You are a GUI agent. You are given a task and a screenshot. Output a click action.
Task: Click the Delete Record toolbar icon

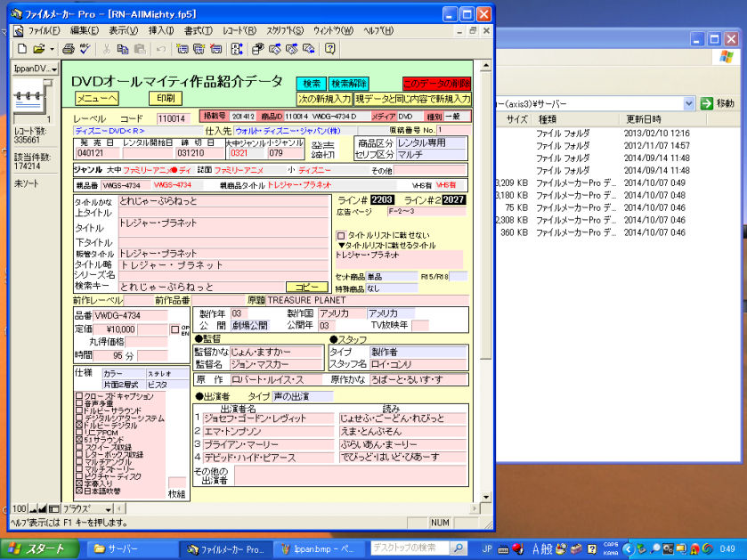tap(215, 49)
